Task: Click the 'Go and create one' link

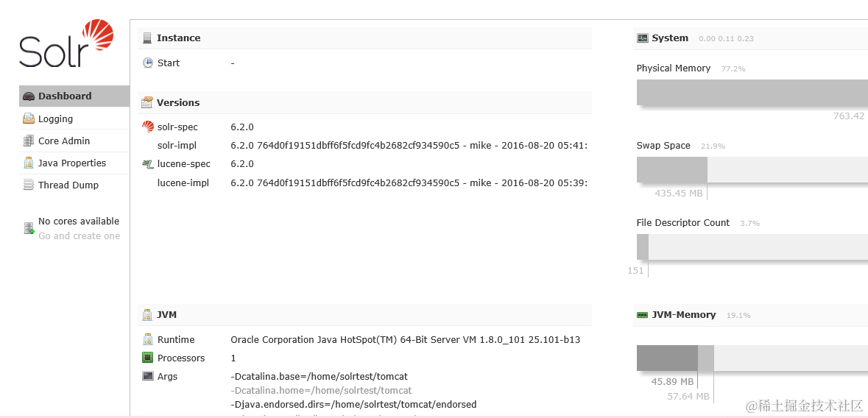Action: tap(80, 235)
